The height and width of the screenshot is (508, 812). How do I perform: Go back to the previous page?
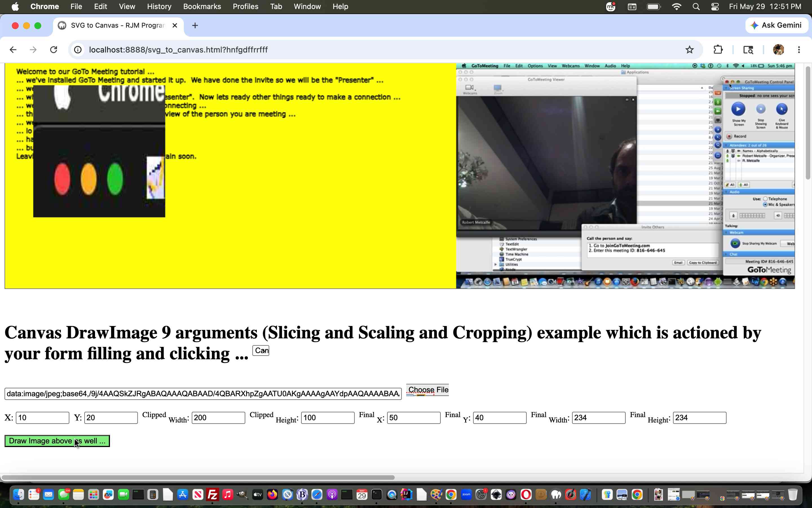(13, 50)
